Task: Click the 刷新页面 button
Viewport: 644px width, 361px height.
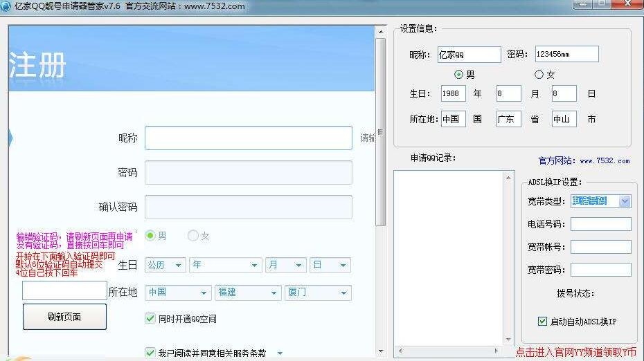Action: pos(64,317)
